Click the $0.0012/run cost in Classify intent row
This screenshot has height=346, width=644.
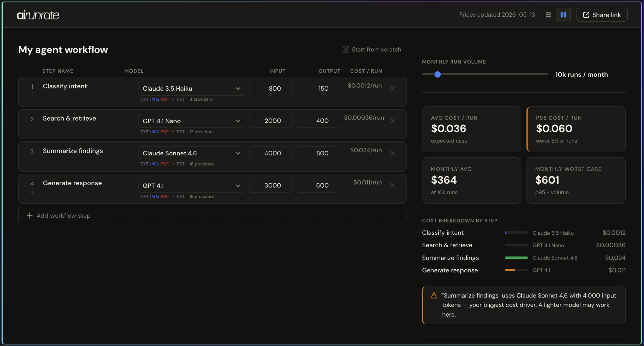tap(365, 86)
